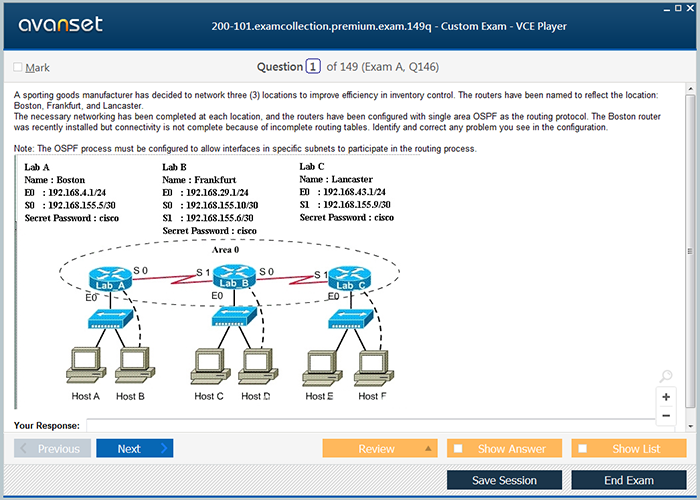700x500 pixels.
Task: Click the switch icon below Lab_C
Action: (350, 319)
